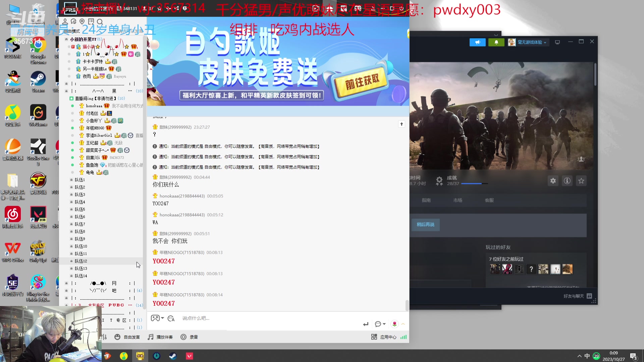Click the 前往获取 banner button
Viewport: 644px width, 362px height.
[362, 82]
